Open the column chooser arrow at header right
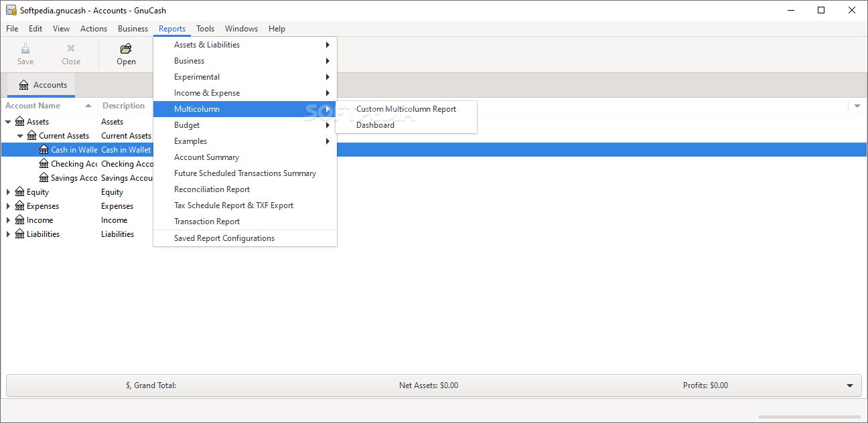This screenshot has width=868, height=423. (857, 106)
